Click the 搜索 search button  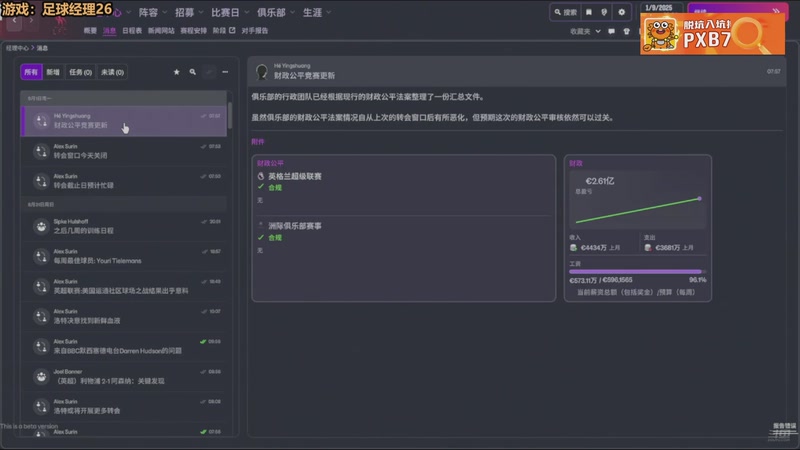pos(566,12)
